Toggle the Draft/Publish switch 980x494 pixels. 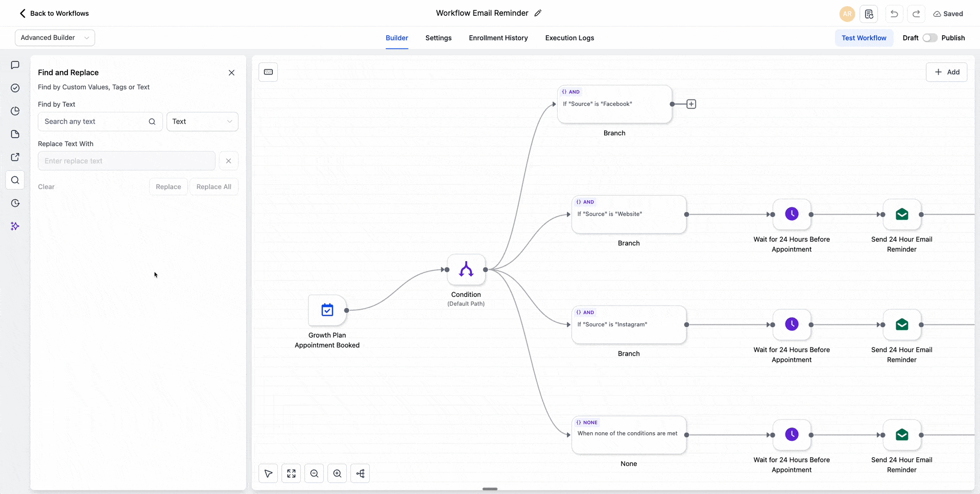(x=929, y=38)
